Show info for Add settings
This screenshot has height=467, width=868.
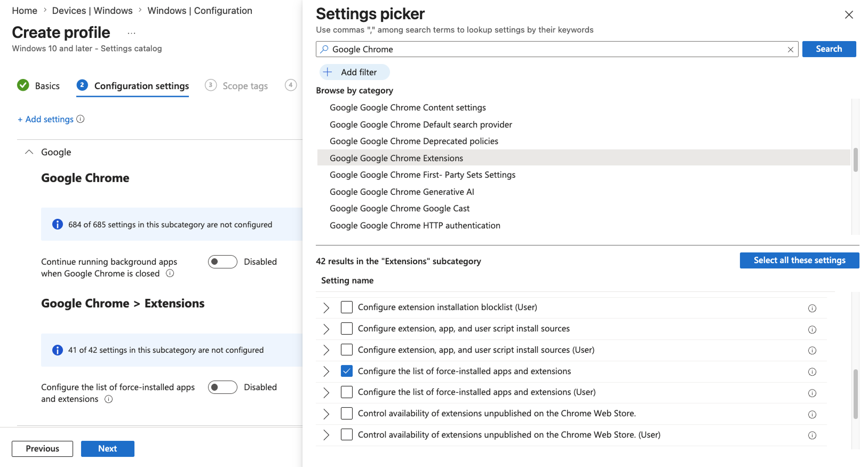pos(81,119)
